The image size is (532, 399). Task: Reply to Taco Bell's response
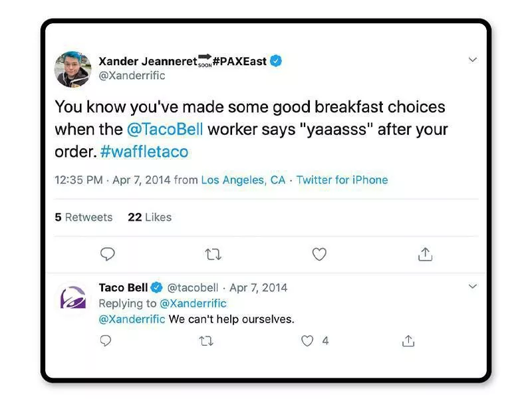pyautogui.click(x=105, y=340)
